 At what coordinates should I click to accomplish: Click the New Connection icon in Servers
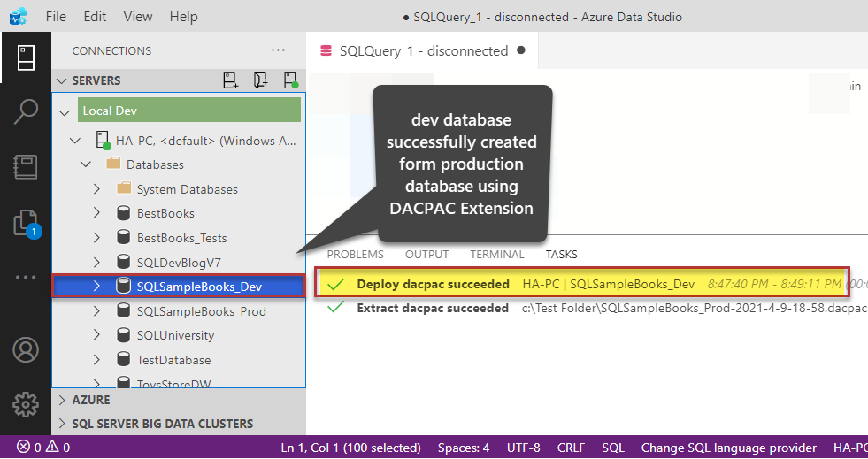(230, 80)
